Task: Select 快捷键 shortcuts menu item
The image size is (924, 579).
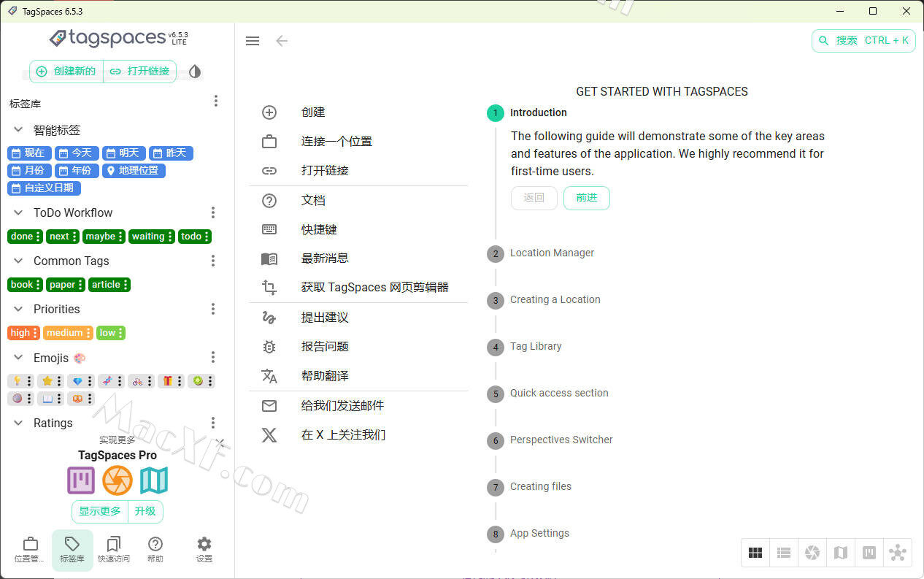Action: pos(358,229)
